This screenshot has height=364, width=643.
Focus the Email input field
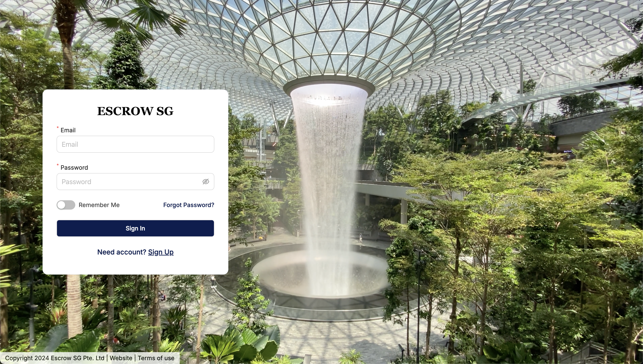click(135, 144)
